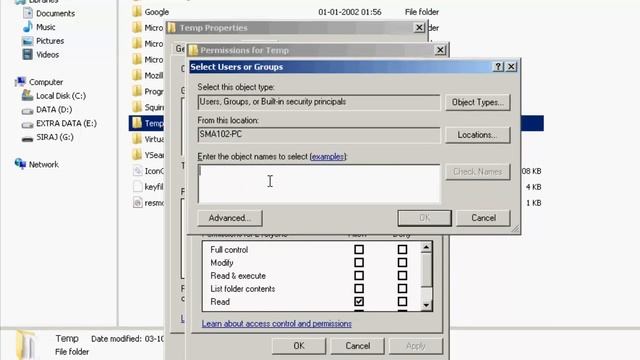Open EXTRA DATA (E:) drive icon

point(27,124)
